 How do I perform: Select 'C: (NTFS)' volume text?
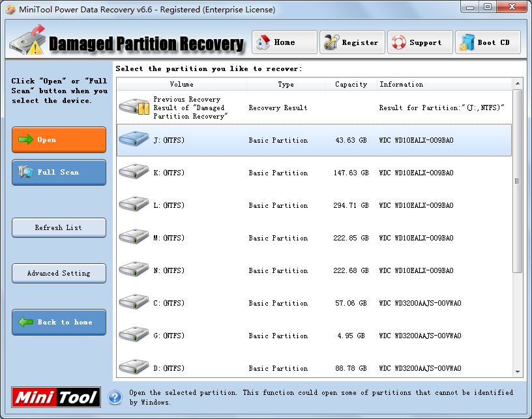pos(169,303)
